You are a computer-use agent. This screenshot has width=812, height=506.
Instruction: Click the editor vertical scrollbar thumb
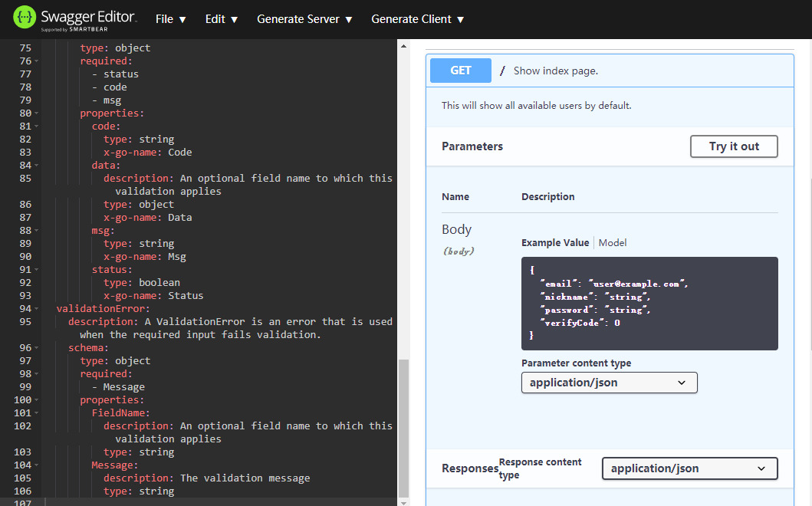click(403, 428)
